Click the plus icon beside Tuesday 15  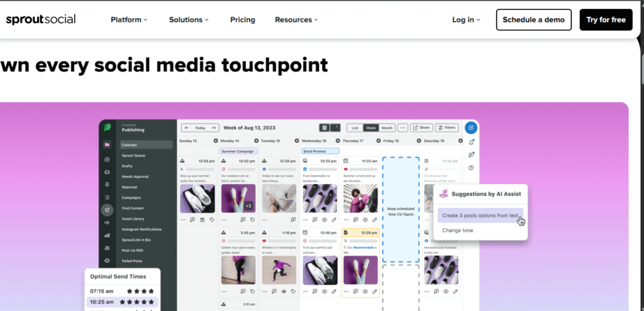(x=297, y=141)
